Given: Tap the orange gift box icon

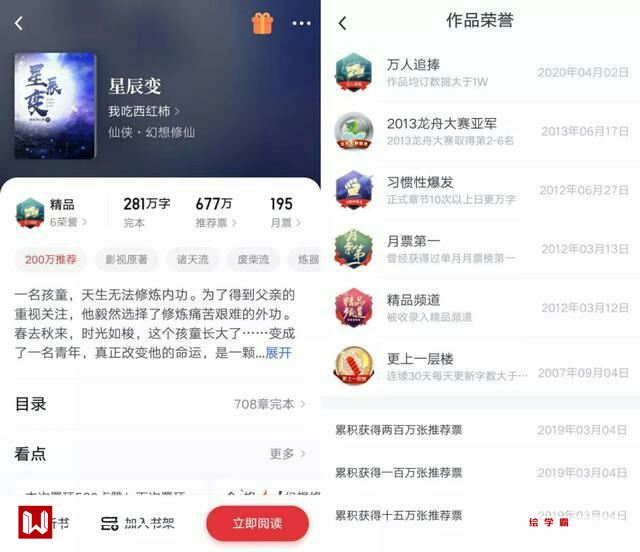Looking at the screenshot, I should [262, 23].
